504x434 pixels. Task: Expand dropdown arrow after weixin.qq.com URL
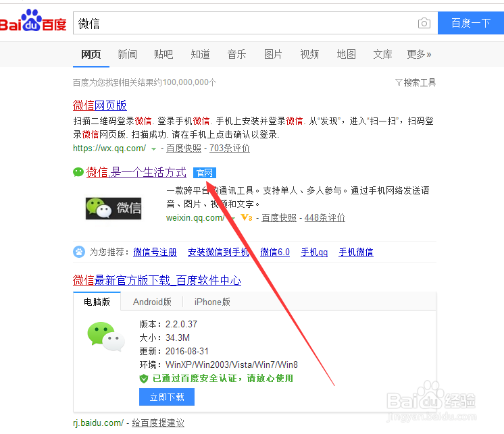click(233, 218)
